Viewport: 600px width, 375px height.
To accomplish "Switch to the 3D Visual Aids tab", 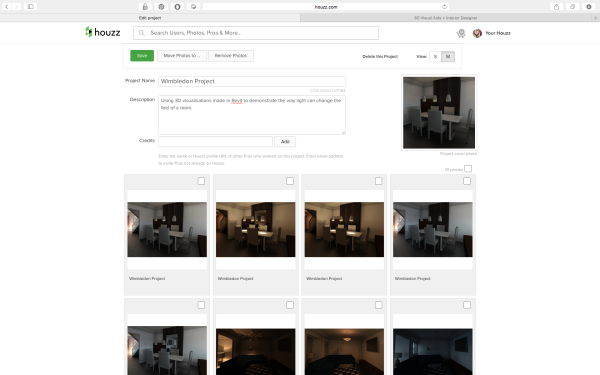I will 445,18.
